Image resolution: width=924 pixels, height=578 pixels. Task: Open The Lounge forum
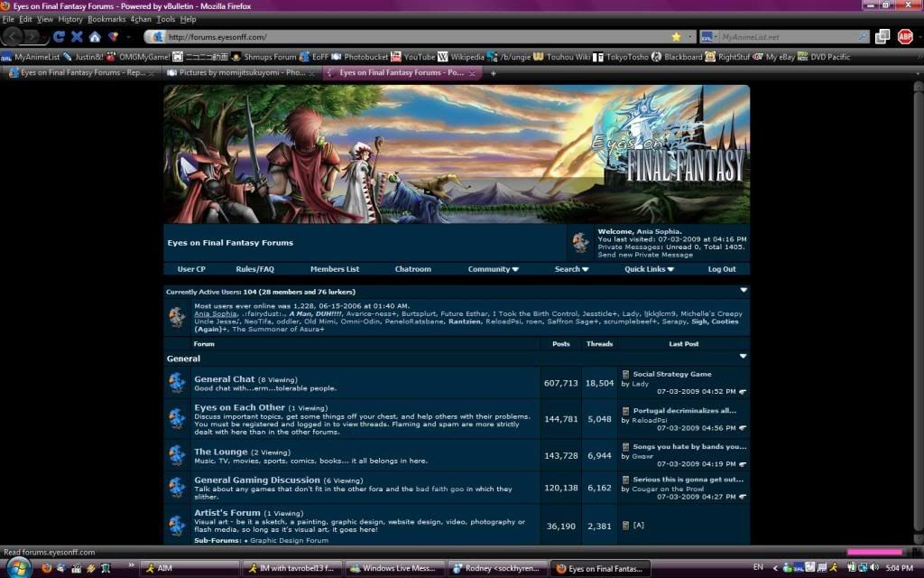click(221, 452)
